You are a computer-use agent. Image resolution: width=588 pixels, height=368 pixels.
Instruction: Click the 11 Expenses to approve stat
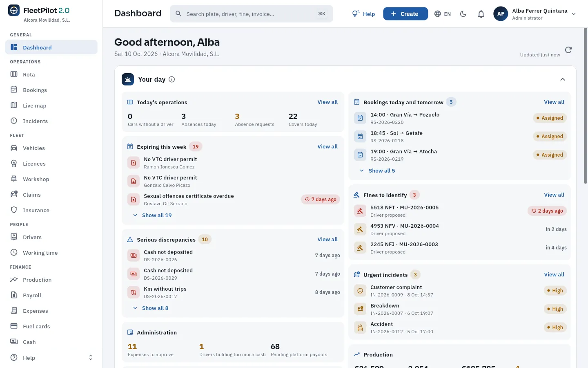(x=151, y=350)
